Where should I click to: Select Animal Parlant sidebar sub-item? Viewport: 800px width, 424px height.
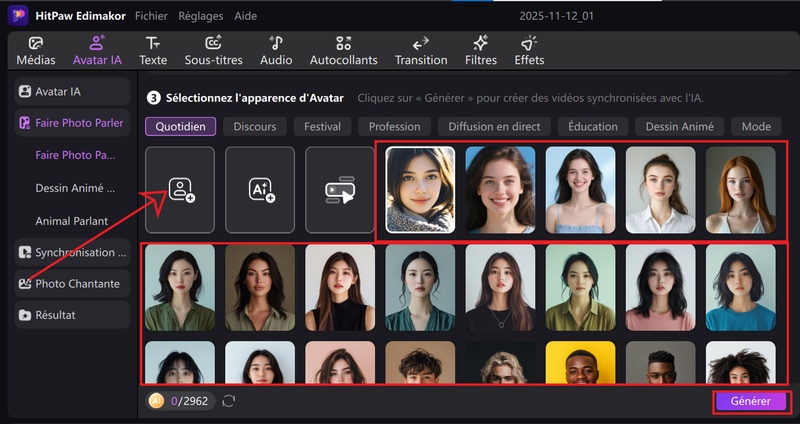point(71,221)
